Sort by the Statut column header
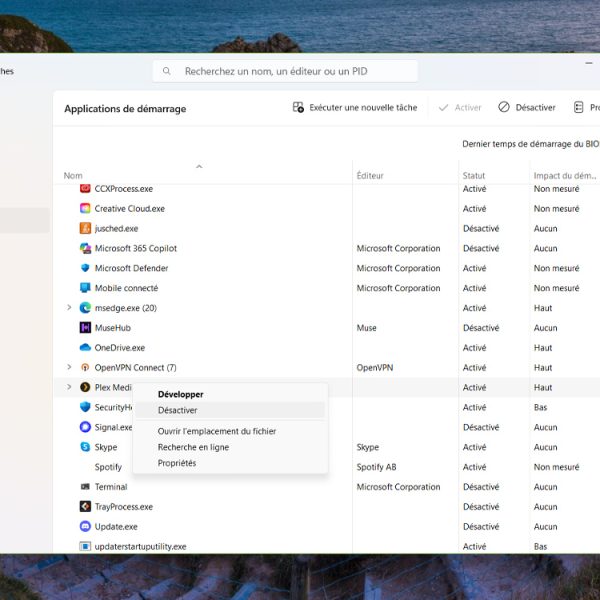The width and height of the screenshot is (600, 600). [474, 176]
